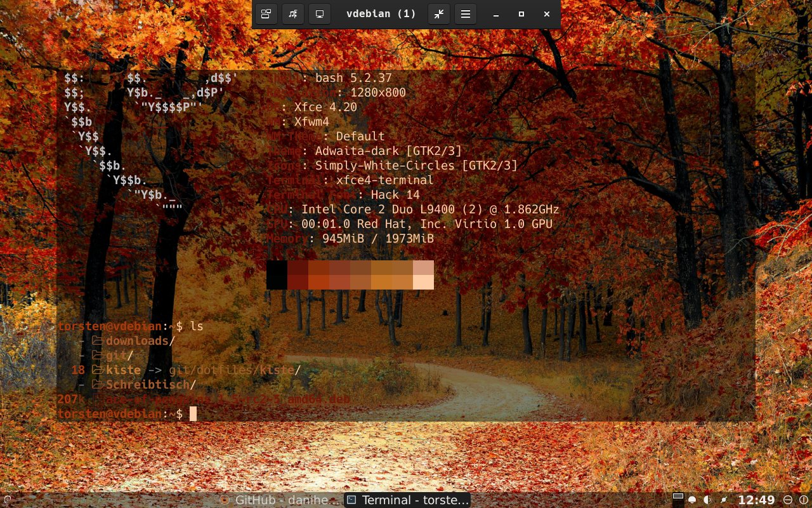This screenshot has height=508, width=812.
Task: Click the black color block in the palette
Action: (277, 275)
